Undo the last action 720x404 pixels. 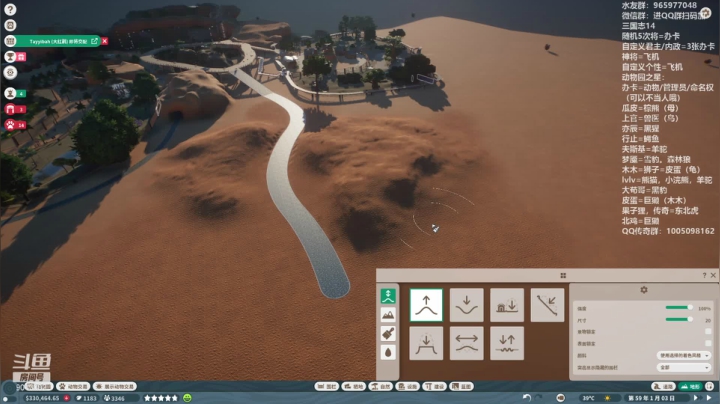[x=527, y=398]
